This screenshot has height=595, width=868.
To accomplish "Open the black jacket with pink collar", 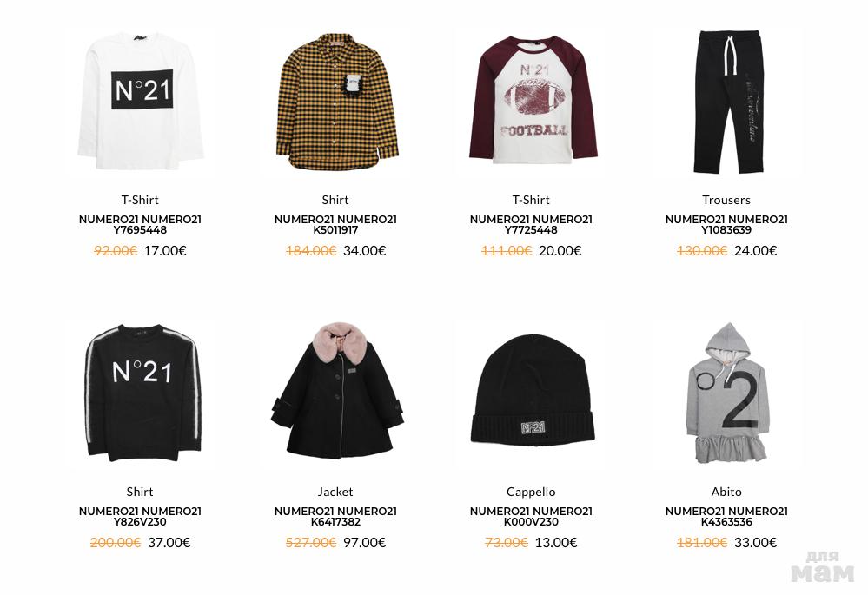I will click(336, 390).
